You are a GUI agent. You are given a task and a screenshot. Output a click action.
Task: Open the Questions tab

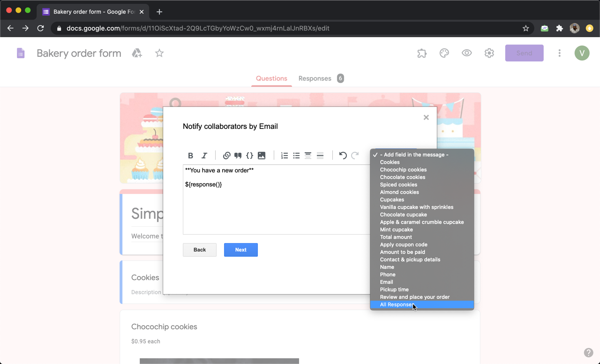click(271, 78)
